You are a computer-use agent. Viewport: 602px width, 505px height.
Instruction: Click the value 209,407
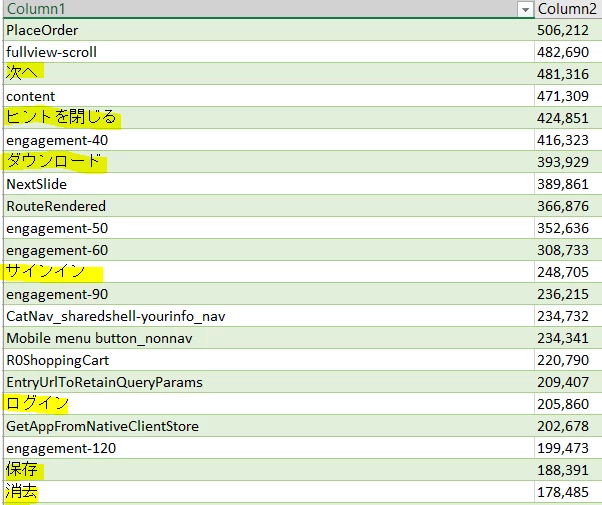[x=562, y=382]
